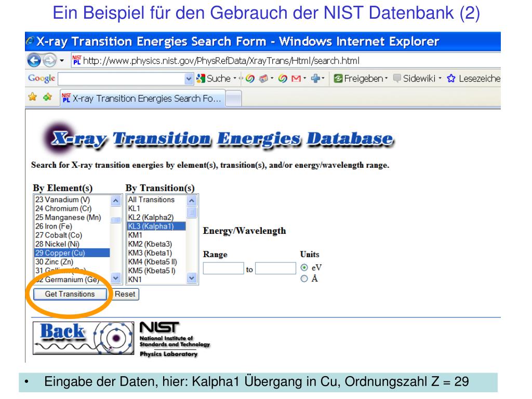The height and width of the screenshot is (399, 532).
Task: Click the transition list scrollbar thumb
Action: point(192,212)
